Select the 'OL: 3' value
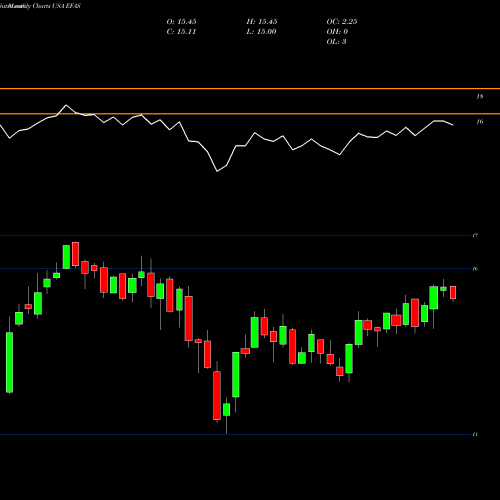The image size is (500, 500). (336, 42)
